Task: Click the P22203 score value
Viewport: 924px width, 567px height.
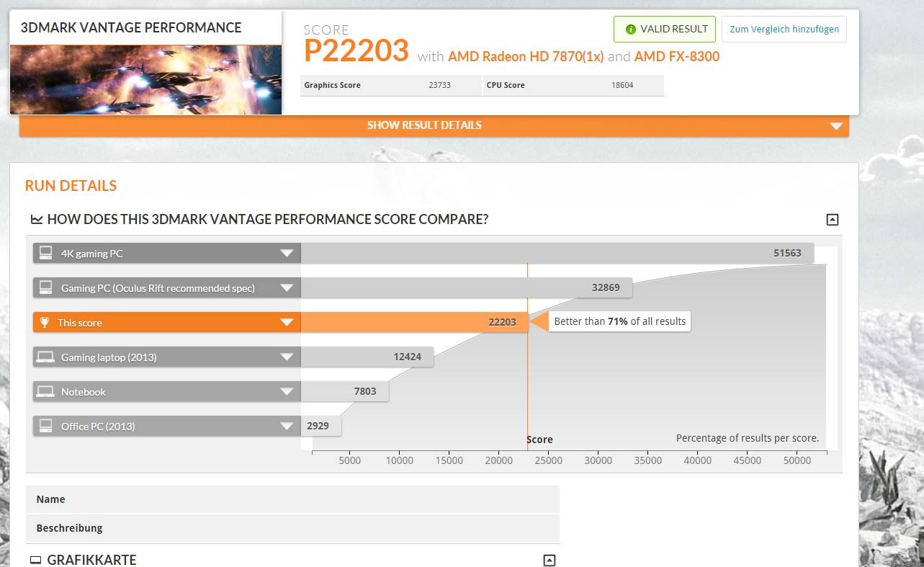Action: (x=356, y=51)
